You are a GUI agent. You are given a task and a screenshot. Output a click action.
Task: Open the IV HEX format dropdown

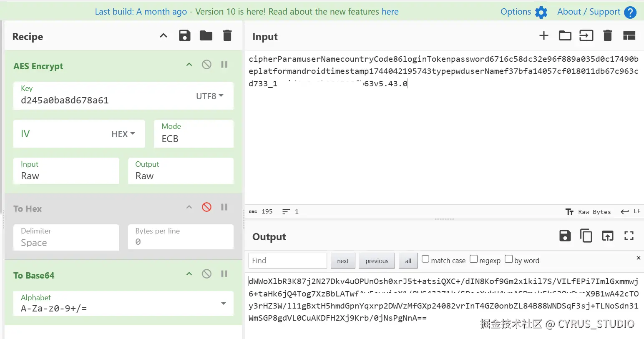coord(123,134)
